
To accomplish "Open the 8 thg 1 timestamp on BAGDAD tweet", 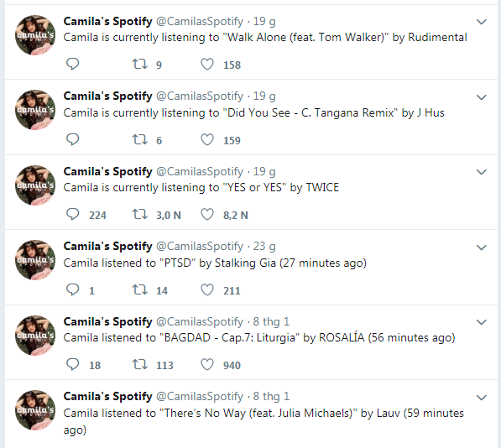I will (271, 321).
